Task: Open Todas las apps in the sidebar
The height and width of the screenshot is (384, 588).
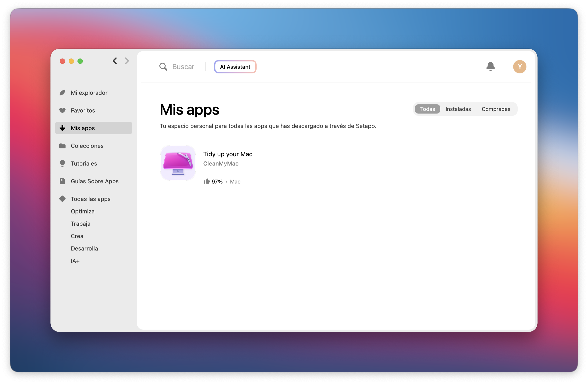Action: click(94, 199)
